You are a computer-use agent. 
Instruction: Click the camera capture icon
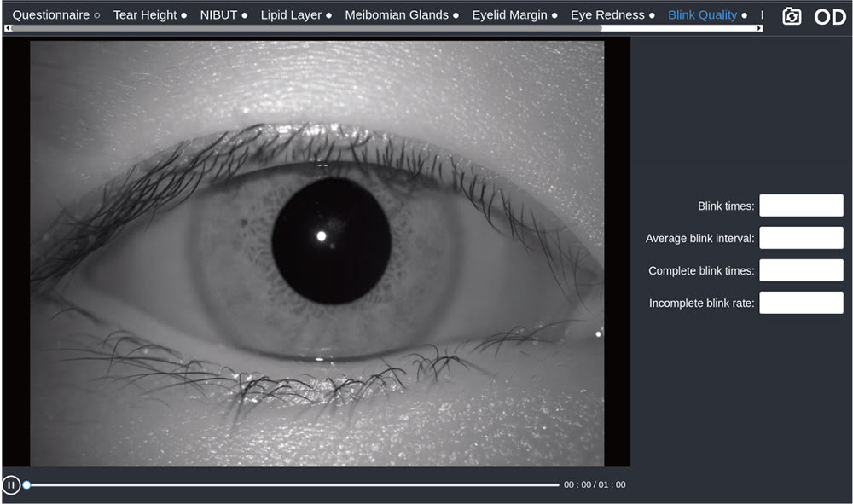click(792, 16)
